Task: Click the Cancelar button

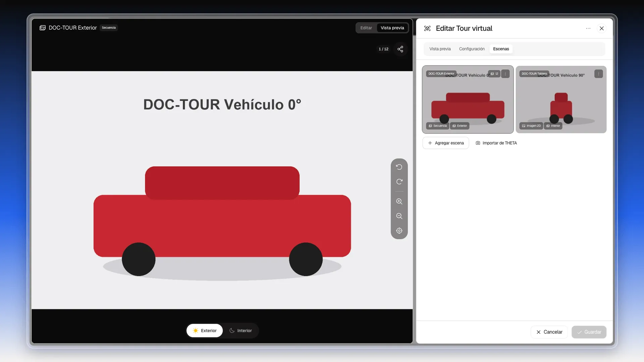Action: click(x=549, y=332)
